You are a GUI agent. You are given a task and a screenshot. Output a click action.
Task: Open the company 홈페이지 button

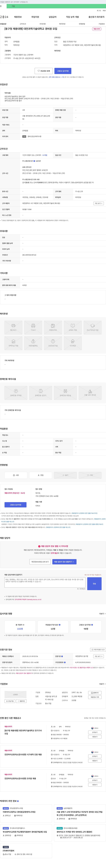click(95, 693)
